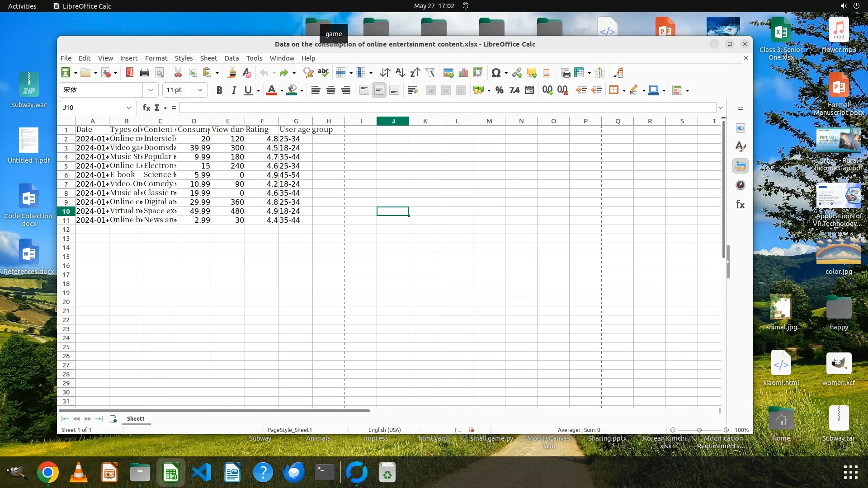
Task: Toggle Wrap Text button
Action: pos(412,90)
